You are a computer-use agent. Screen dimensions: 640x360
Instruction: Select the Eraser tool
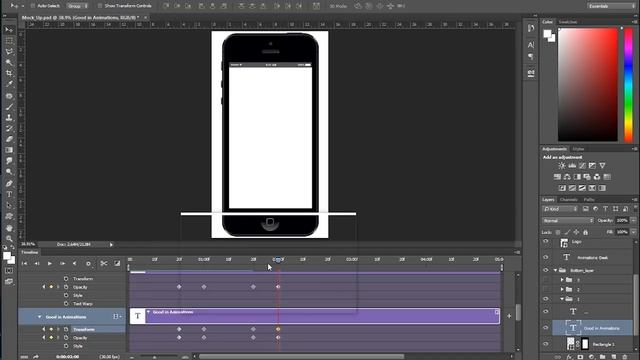coord(9,139)
